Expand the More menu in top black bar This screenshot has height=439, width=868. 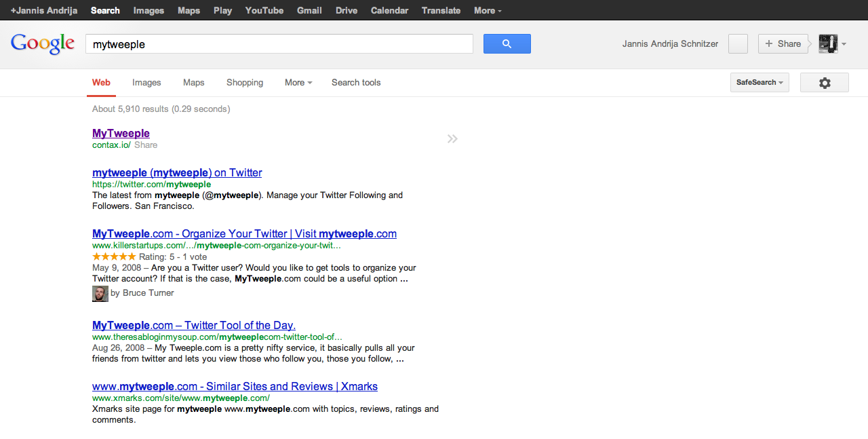click(488, 10)
